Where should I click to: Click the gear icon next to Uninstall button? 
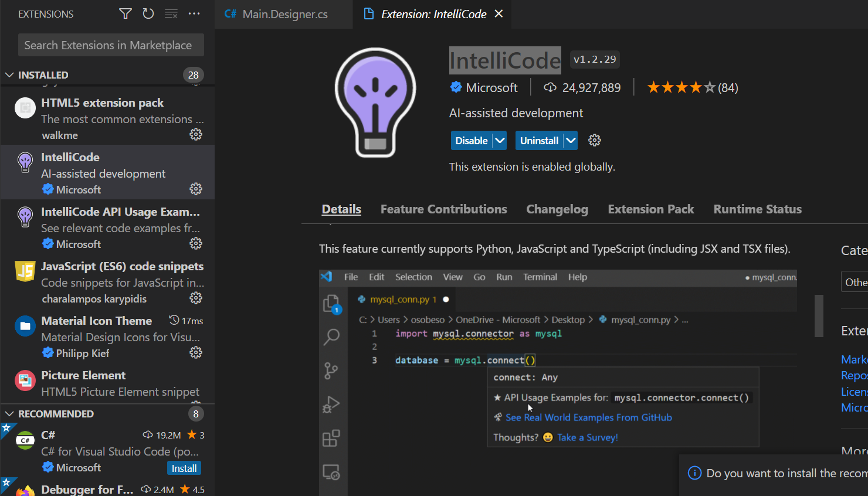tap(595, 140)
